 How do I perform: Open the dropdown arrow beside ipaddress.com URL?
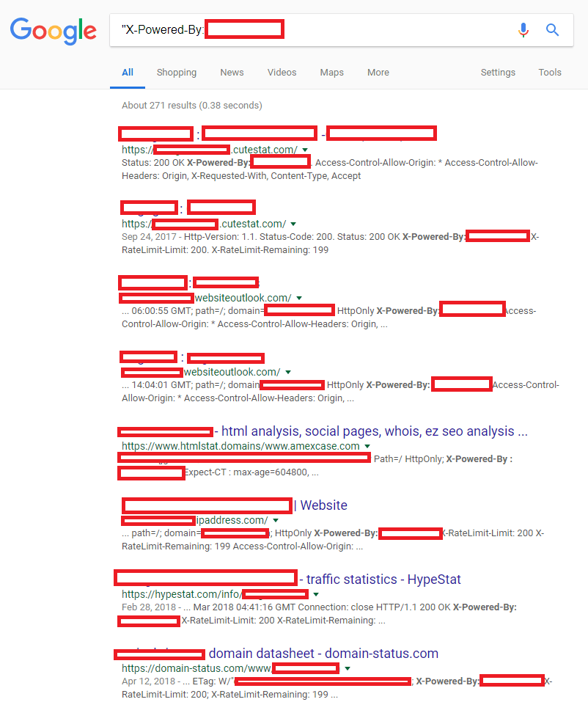(x=275, y=520)
